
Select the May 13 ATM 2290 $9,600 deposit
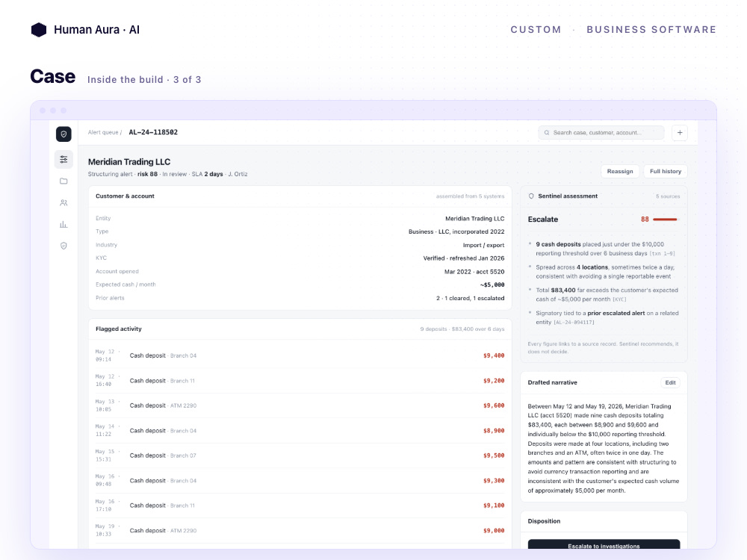[x=300, y=405]
